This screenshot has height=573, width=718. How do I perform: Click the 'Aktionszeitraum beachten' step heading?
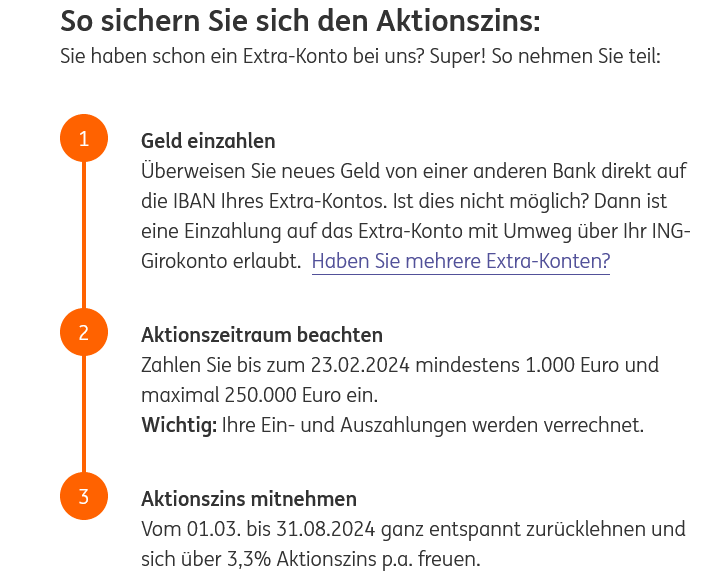(261, 335)
